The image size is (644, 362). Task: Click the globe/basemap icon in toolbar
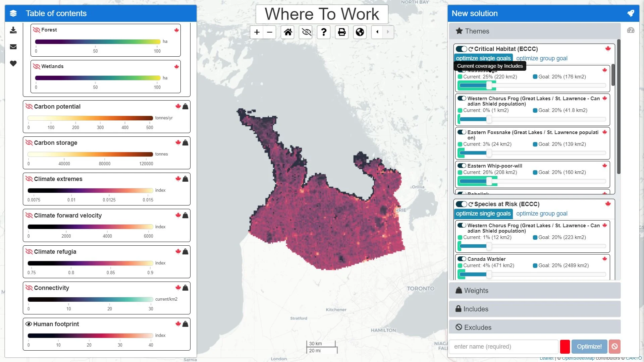tap(361, 32)
